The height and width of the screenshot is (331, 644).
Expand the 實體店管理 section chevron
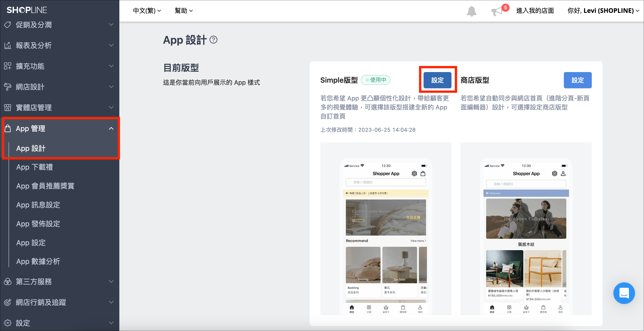[x=111, y=107]
